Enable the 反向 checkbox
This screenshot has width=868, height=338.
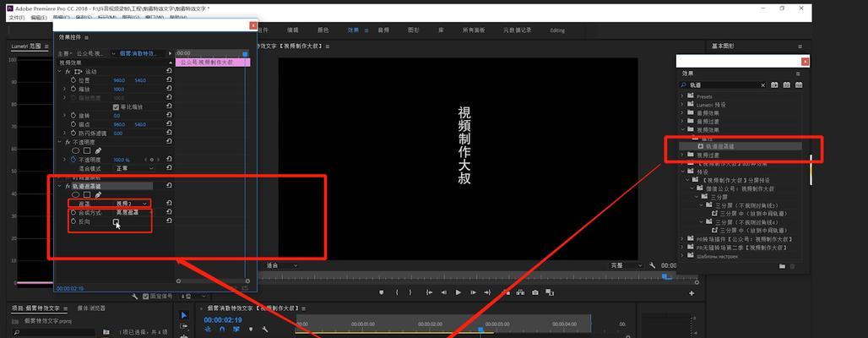[x=116, y=221]
